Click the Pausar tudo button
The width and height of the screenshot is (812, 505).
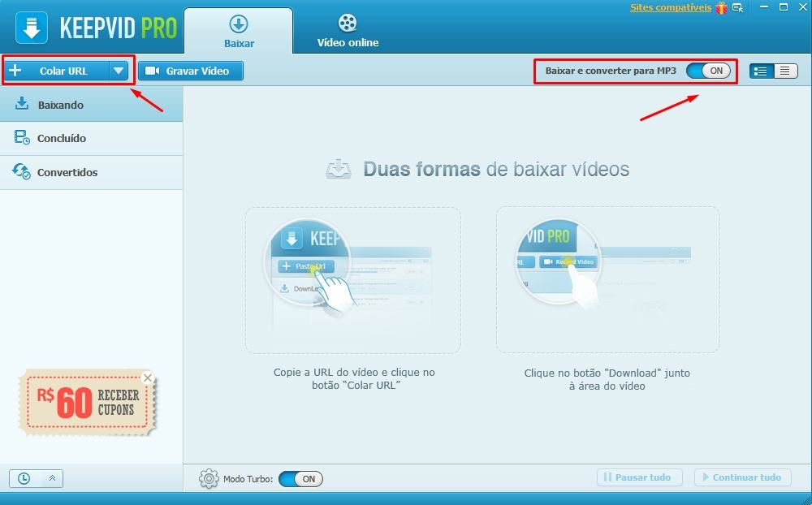pyautogui.click(x=639, y=477)
